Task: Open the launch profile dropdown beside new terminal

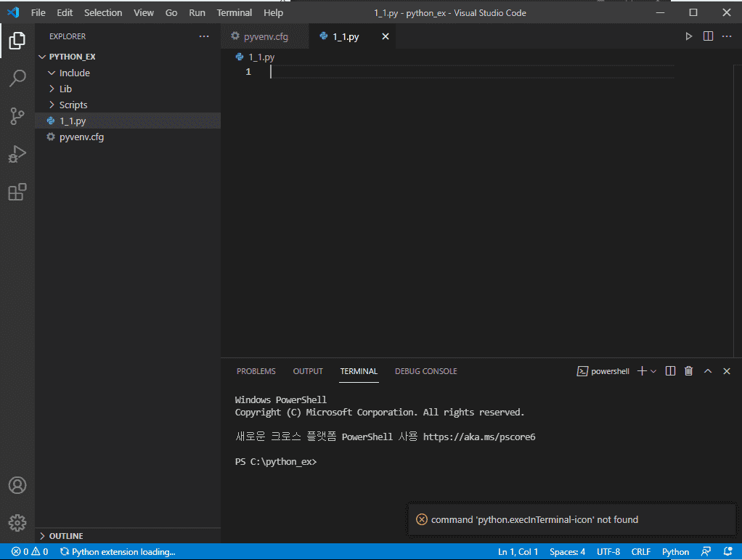Action: 653,371
